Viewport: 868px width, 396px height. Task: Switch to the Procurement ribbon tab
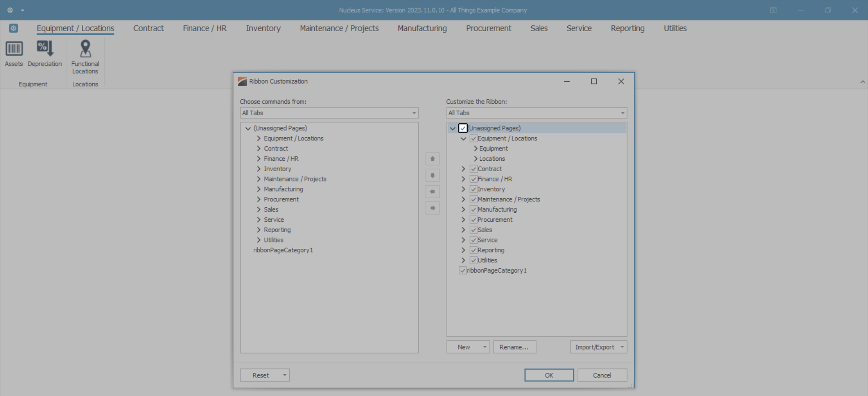click(x=489, y=28)
